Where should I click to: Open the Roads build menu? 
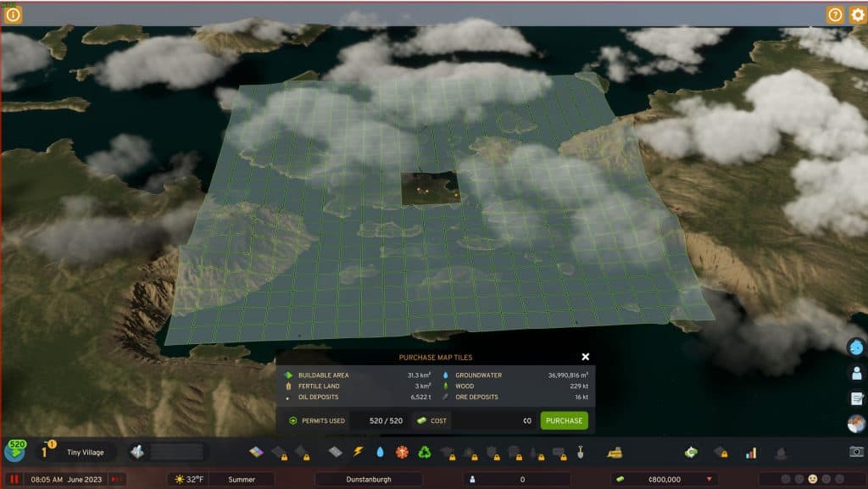click(335, 452)
